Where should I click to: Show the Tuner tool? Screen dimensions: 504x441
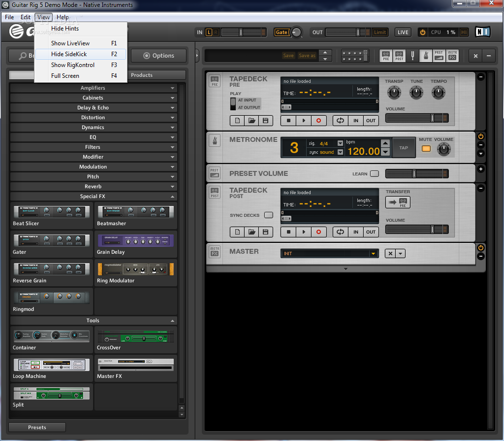click(x=413, y=56)
